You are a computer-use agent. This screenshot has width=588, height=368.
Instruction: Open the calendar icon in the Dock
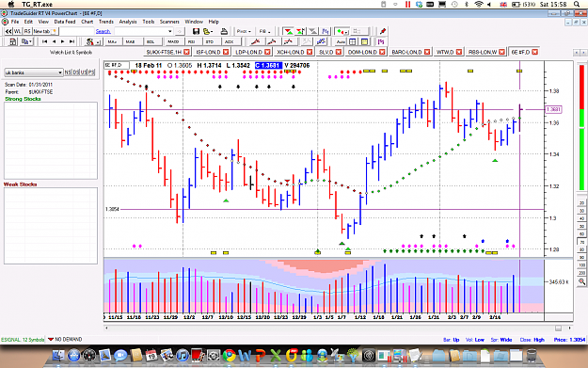click(151, 355)
